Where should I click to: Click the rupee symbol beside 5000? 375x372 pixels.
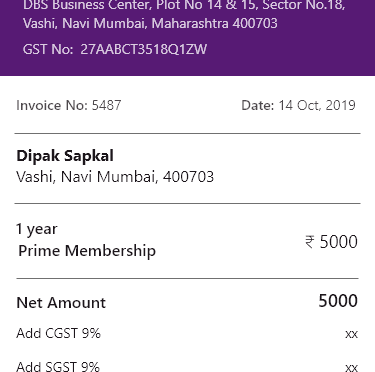[x=309, y=242]
